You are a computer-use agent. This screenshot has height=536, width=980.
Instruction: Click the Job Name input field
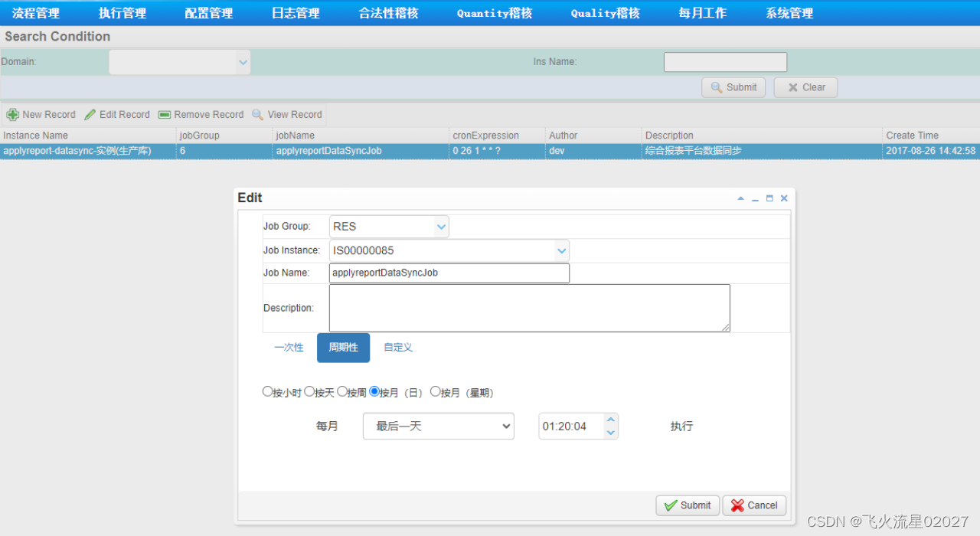pyautogui.click(x=449, y=273)
